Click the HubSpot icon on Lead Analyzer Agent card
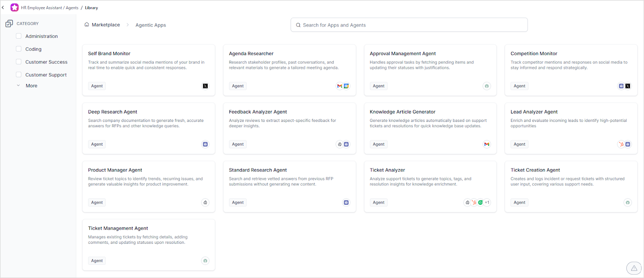Image resolution: width=644 pixels, height=278 pixels. pos(621,144)
